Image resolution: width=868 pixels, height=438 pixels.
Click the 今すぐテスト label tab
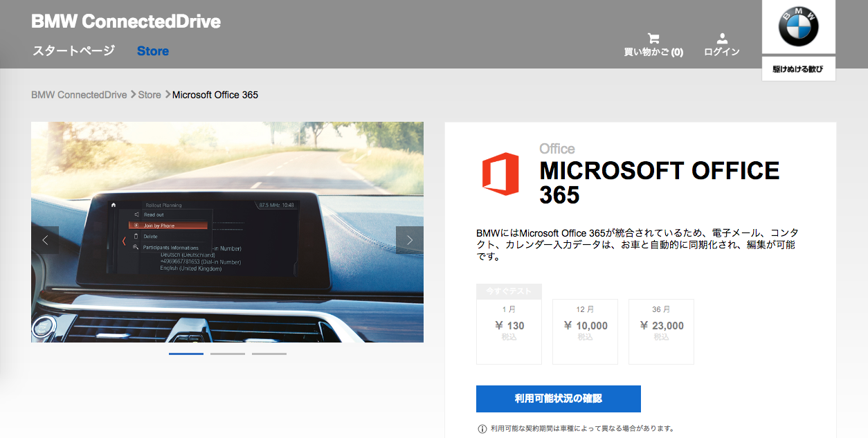509,291
